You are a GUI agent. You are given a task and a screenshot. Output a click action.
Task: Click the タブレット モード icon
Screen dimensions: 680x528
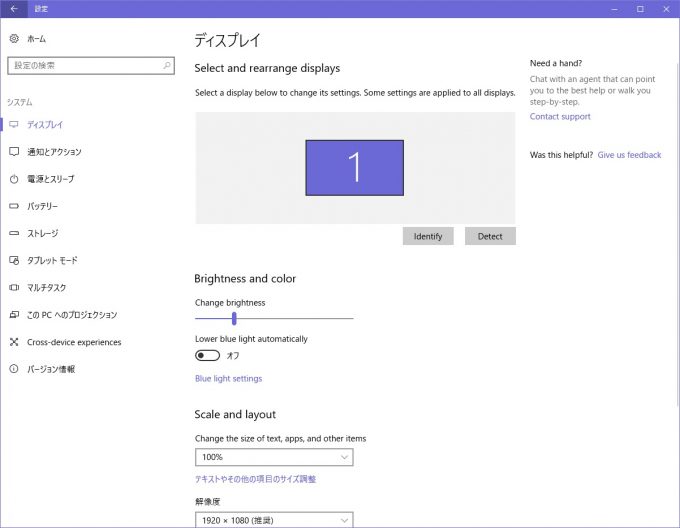[x=14, y=261]
